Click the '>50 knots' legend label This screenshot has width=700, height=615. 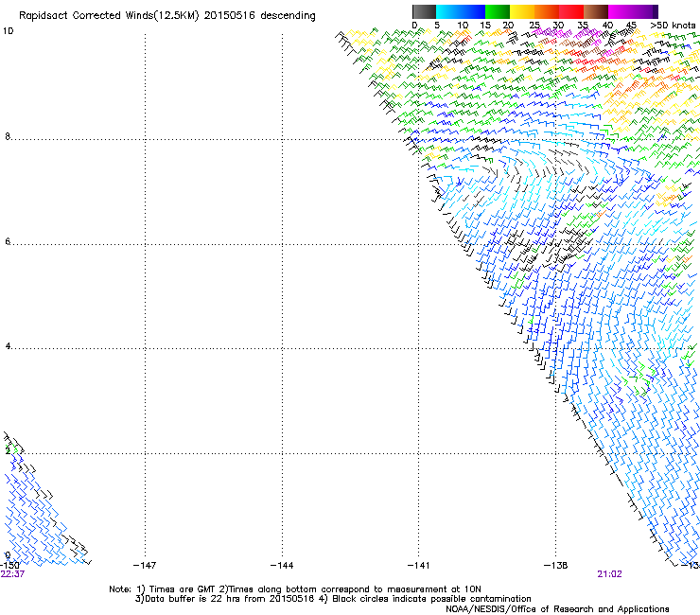[x=673, y=26]
